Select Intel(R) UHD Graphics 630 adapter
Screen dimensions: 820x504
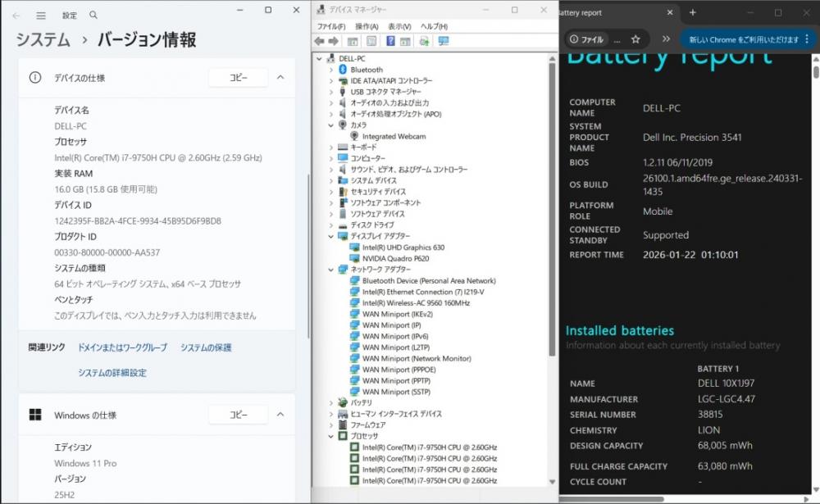[403, 247]
